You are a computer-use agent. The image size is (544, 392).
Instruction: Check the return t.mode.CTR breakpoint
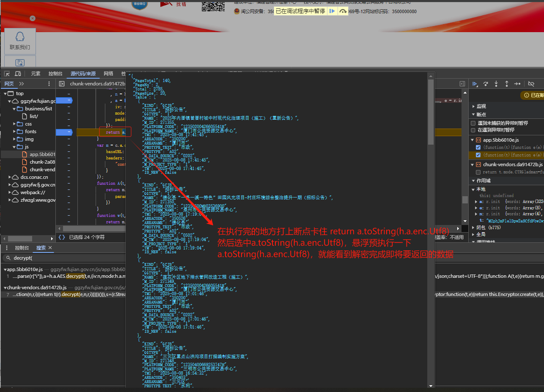[x=478, y=172]
